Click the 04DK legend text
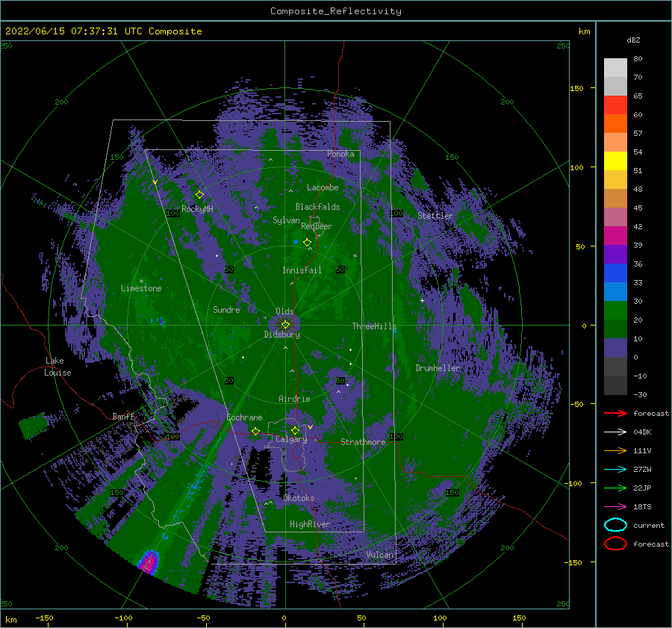 tap(642, 432)
